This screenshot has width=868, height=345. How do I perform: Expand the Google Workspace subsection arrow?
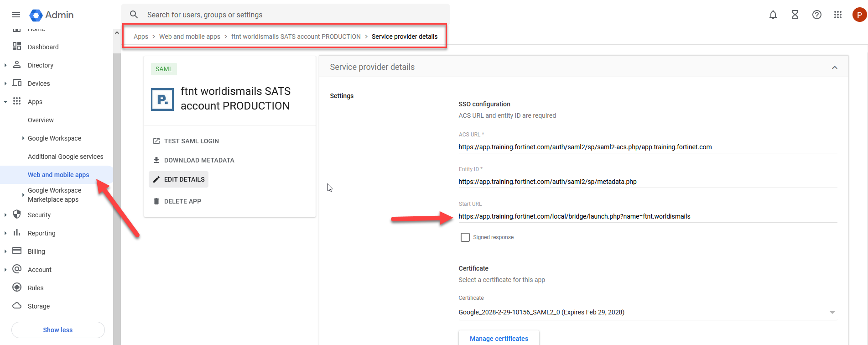(23, 138)
